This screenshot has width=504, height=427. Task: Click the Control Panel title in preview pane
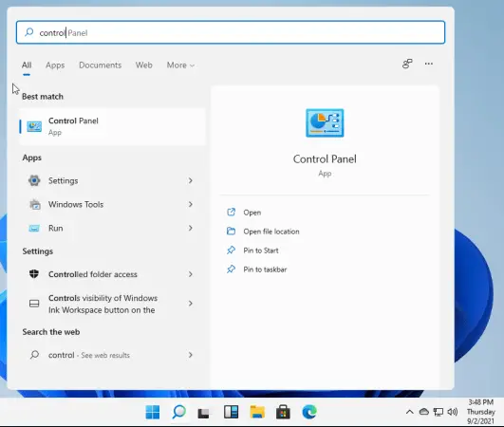pyautogui.click(x=325, y=159)
